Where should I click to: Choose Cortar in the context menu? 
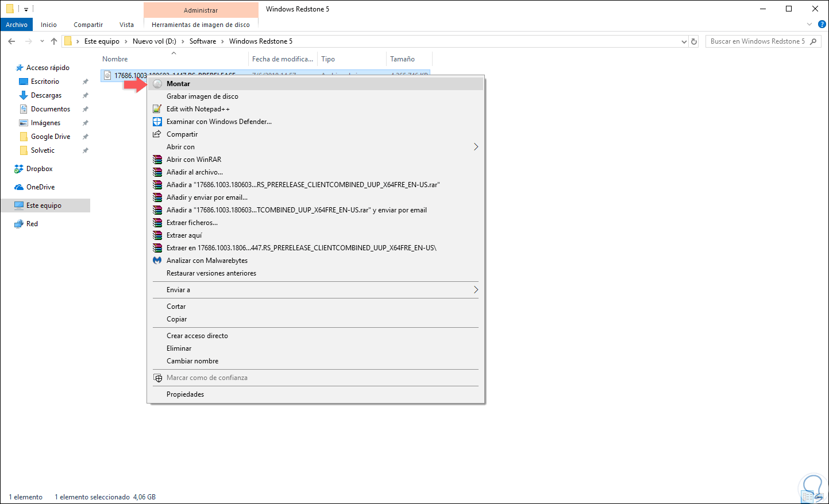point(316,307)
